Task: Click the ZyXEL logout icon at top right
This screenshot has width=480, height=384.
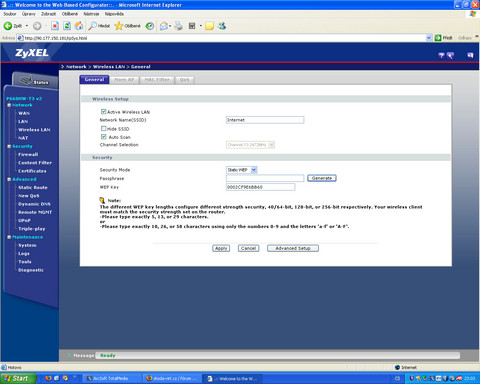Action: (x=470, y=55)
